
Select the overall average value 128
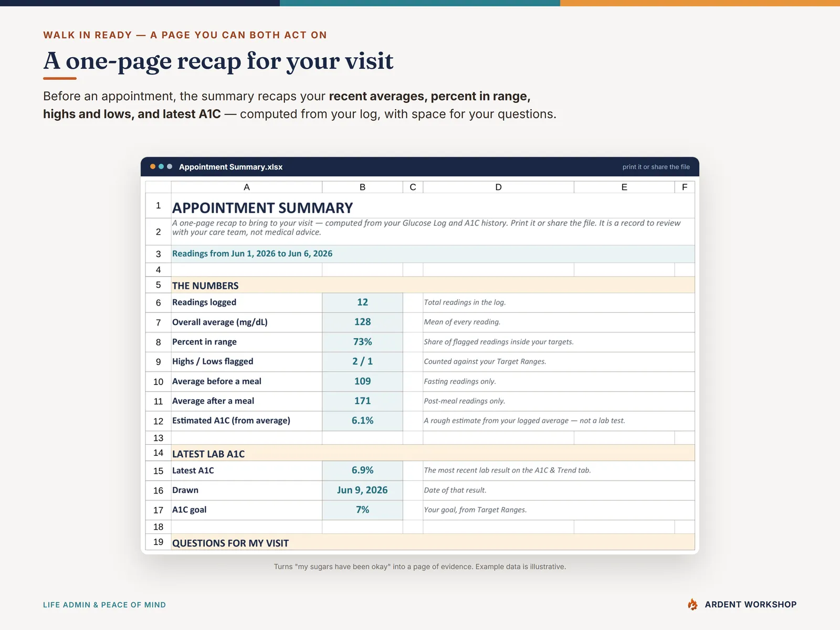click(362, 322)
